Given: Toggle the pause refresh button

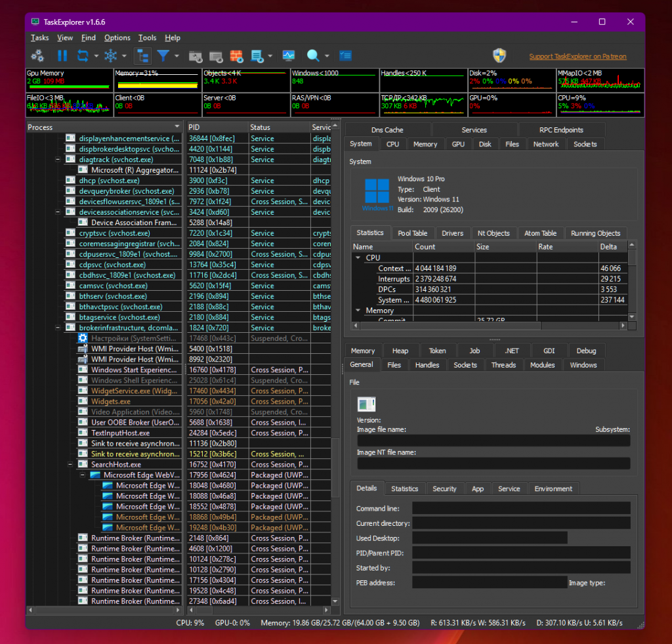Looking at the screenshot, I should tap(62, 56).
